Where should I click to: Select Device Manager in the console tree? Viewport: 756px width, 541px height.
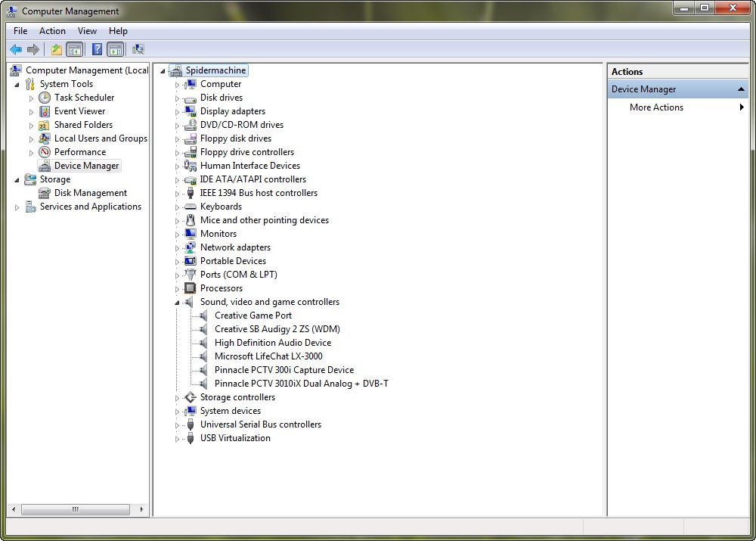point(86,166)
